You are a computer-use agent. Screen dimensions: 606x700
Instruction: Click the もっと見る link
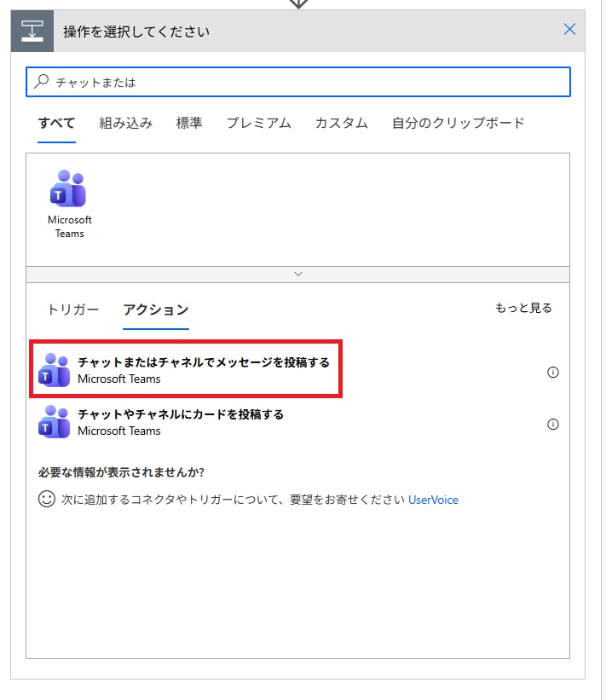coord(523,308)
